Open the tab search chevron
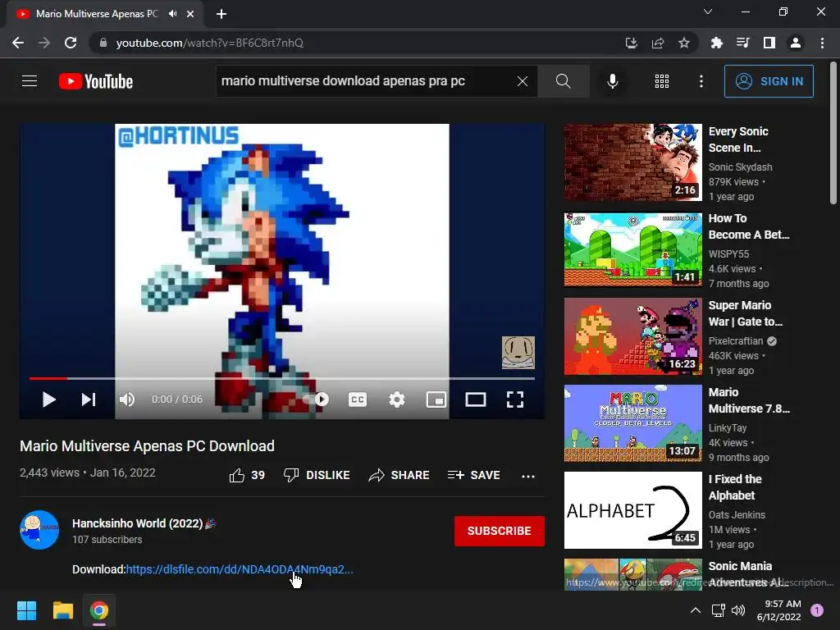Screen dimensions: 840x630 (708, 11)
